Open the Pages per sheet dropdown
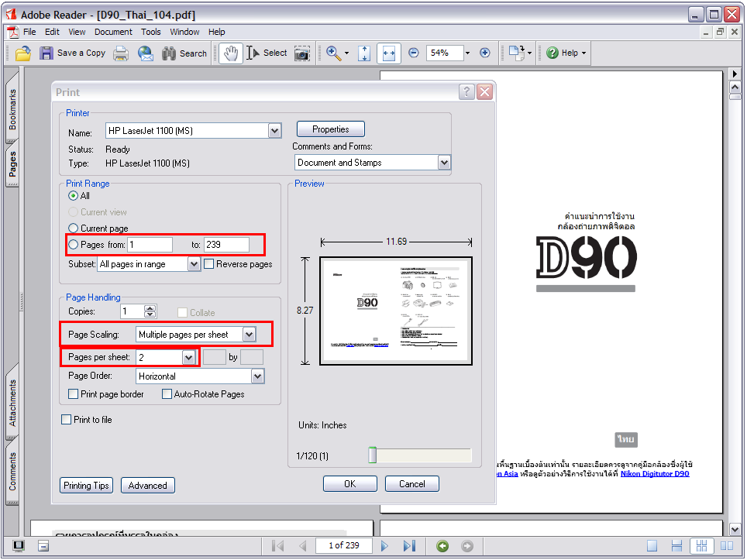 (188, 357)
